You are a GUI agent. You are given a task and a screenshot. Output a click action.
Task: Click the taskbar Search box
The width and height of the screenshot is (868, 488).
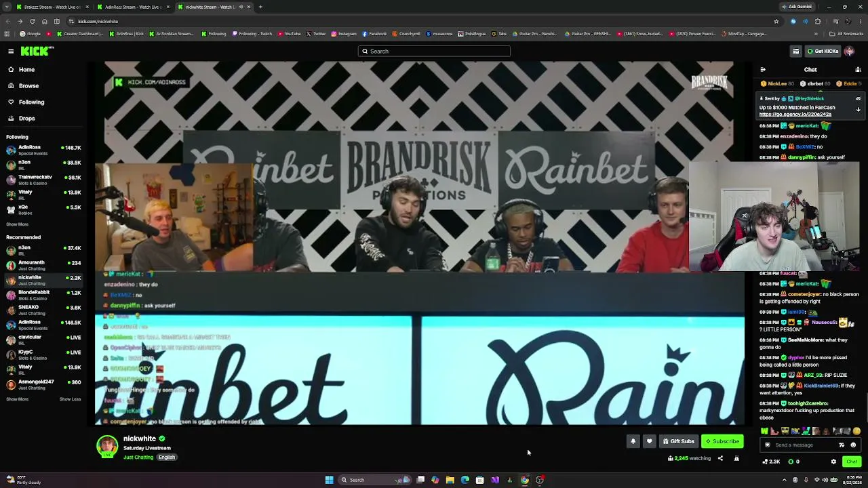coord(375,480)
